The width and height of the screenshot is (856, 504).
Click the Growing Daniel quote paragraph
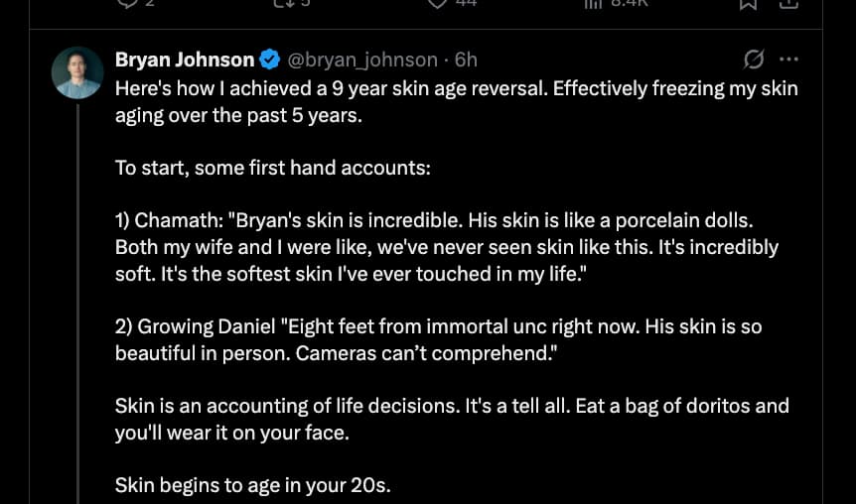[x=438, y=339]
